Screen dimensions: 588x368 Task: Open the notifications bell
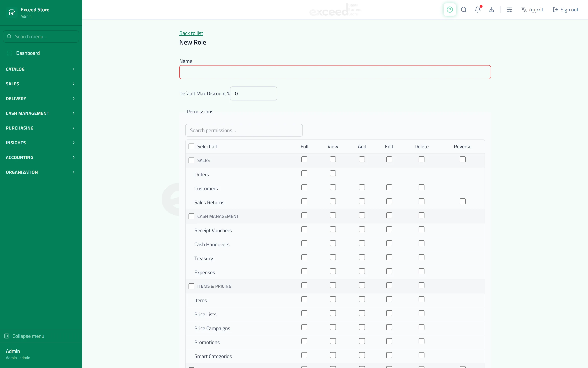click(x=477, y=10)
